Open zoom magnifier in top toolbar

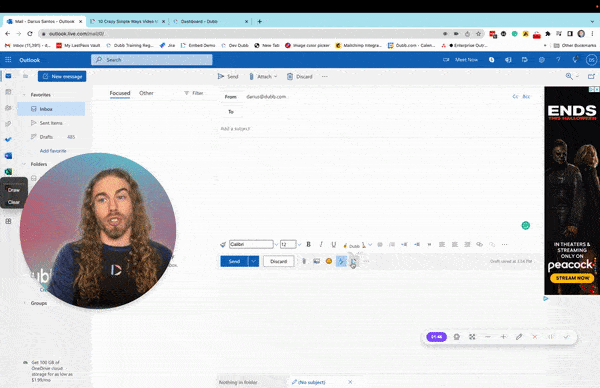pos(569,76)
